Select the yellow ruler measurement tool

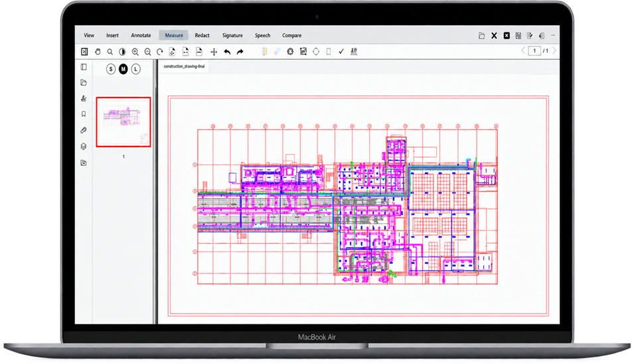click(x=265, y=51)
